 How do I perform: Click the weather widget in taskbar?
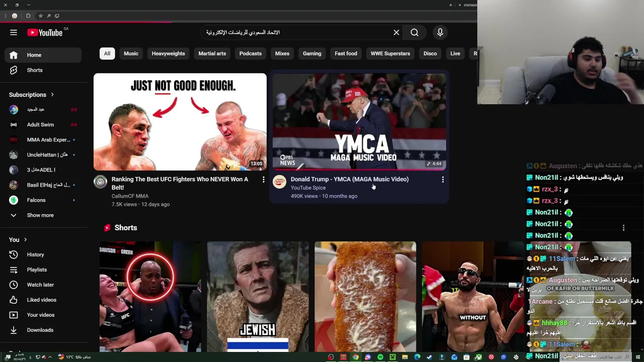pyautogui.click(x=74, y=357)
